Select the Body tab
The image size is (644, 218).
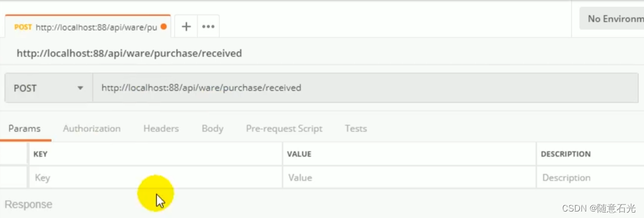pos(212,129)
